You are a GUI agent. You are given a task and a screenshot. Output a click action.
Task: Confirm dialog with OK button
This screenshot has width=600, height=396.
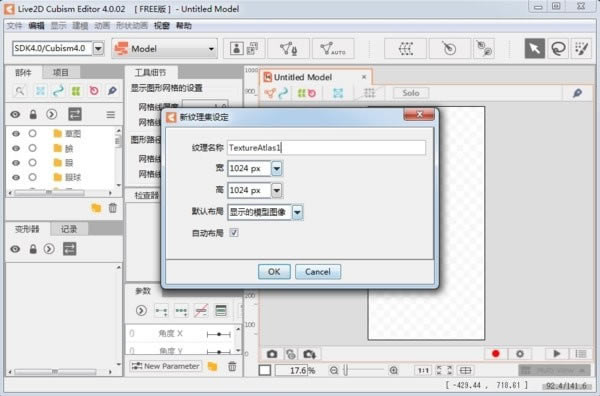click(x=274, y=272)
